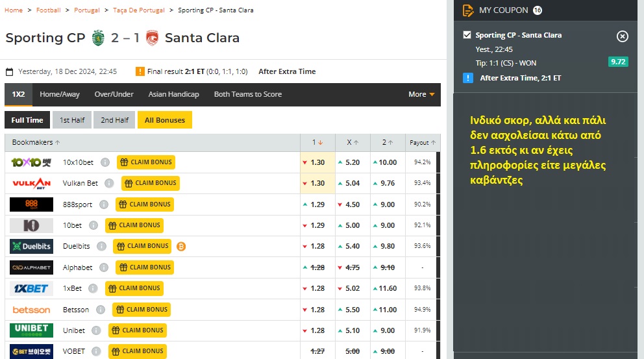The image size is (644, 359).
Task: Sort odds by Payout column
Action: (x=422, y=142)
